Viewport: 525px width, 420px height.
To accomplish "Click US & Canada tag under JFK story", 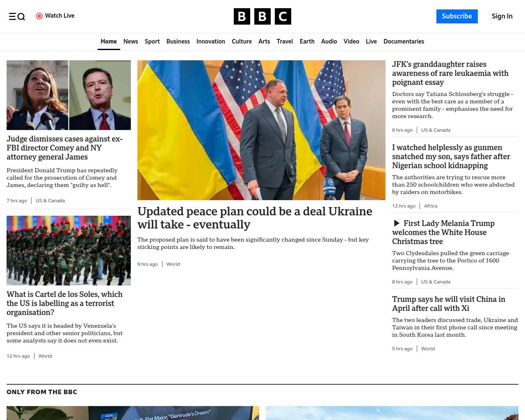I will coord(436,130).
